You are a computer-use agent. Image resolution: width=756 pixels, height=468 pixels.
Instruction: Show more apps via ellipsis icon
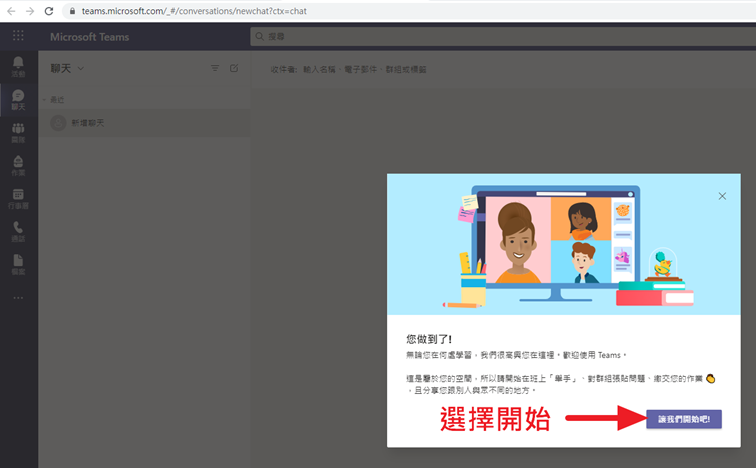(18, 298)
